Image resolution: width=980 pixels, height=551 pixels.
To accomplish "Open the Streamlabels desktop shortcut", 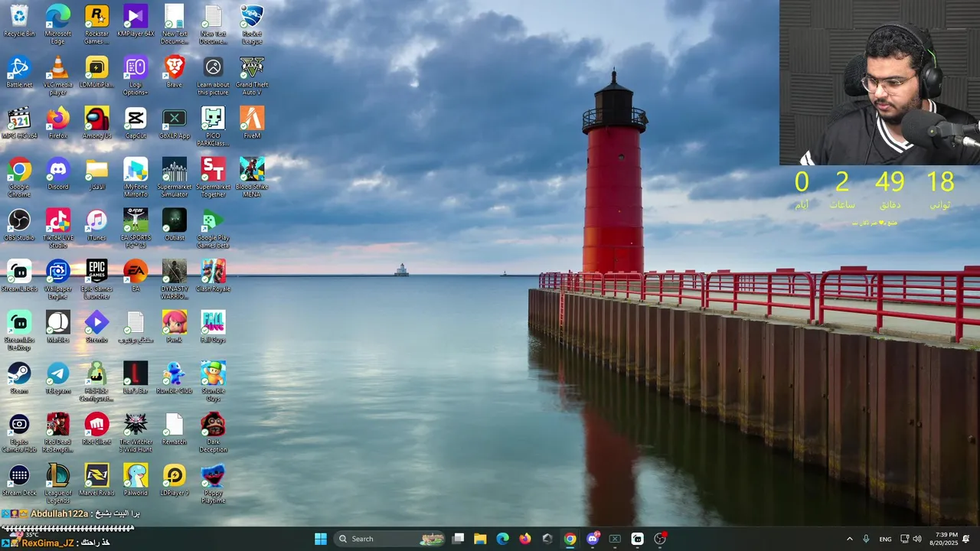I will pyautogui.click(x=19, y=276).
